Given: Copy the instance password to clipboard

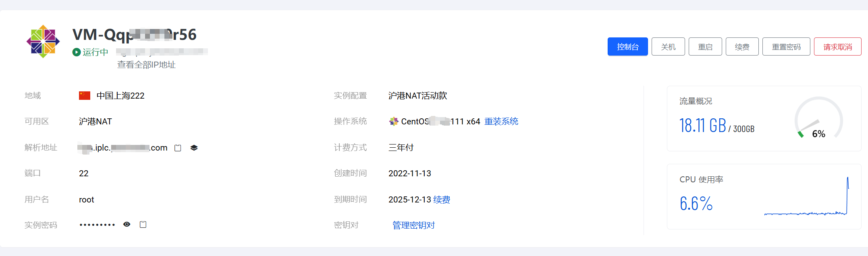Looking at the screenshot, I should click(x=143, y=225).
